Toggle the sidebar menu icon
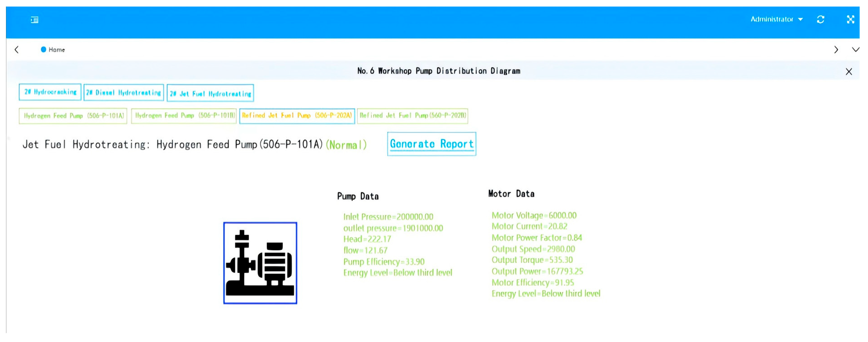 34,20
